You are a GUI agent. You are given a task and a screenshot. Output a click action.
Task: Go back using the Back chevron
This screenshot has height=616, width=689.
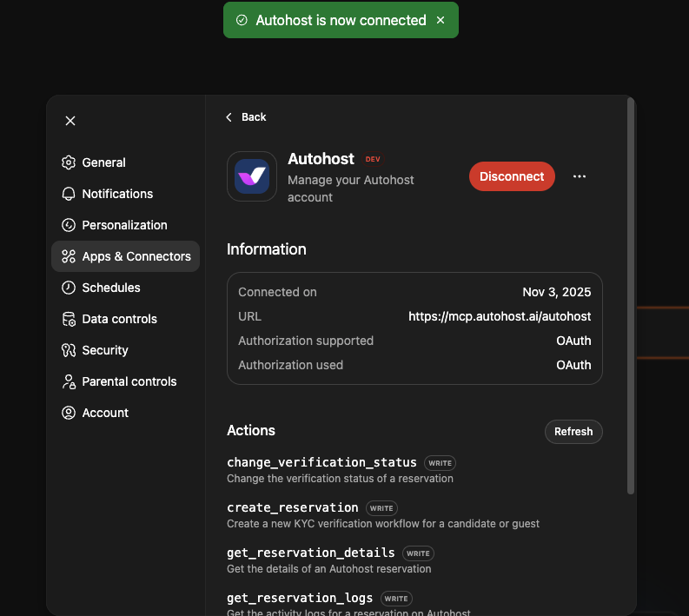229,117
